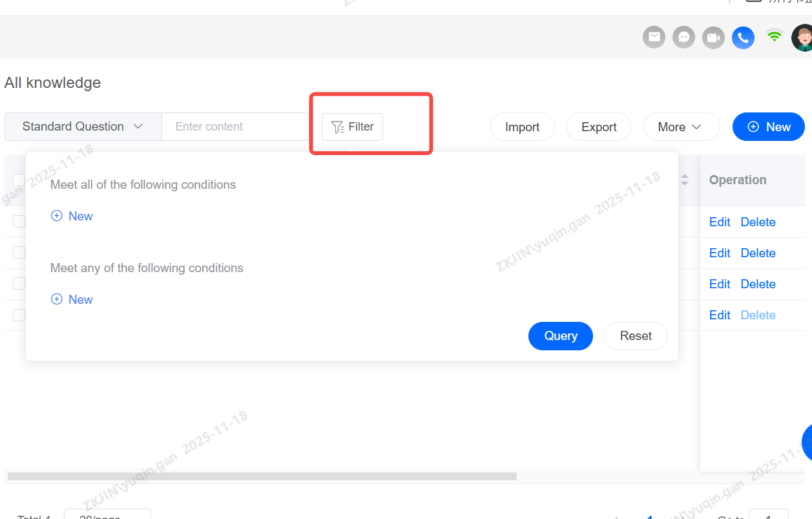Image resolution: width=812 pixels, height=519 pixels.
Task: Click the blue Query button
Action: click(560, 335)
